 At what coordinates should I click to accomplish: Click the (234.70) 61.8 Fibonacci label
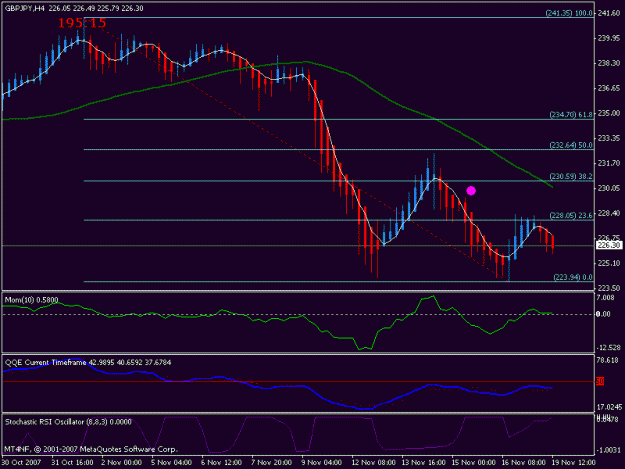pos(571,115)
